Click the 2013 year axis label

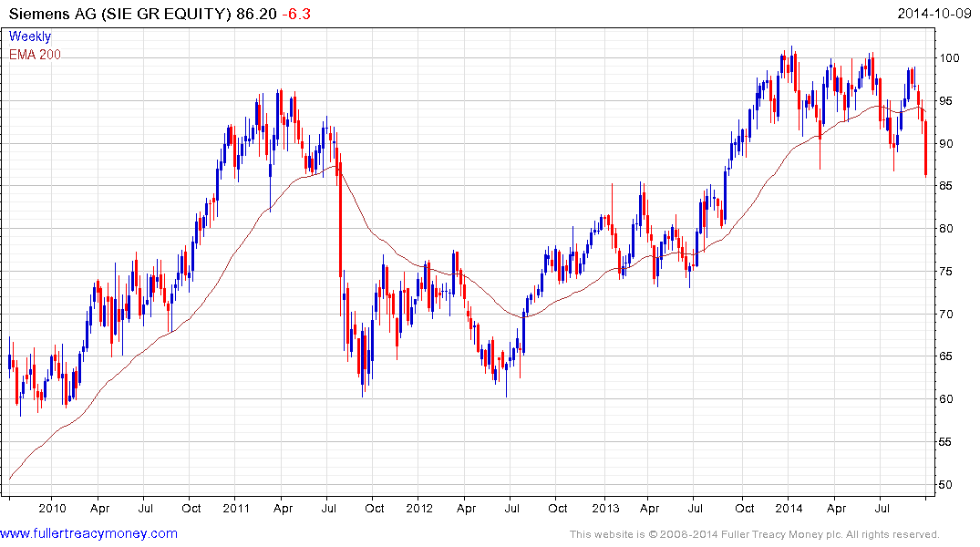tap(605, 508)
